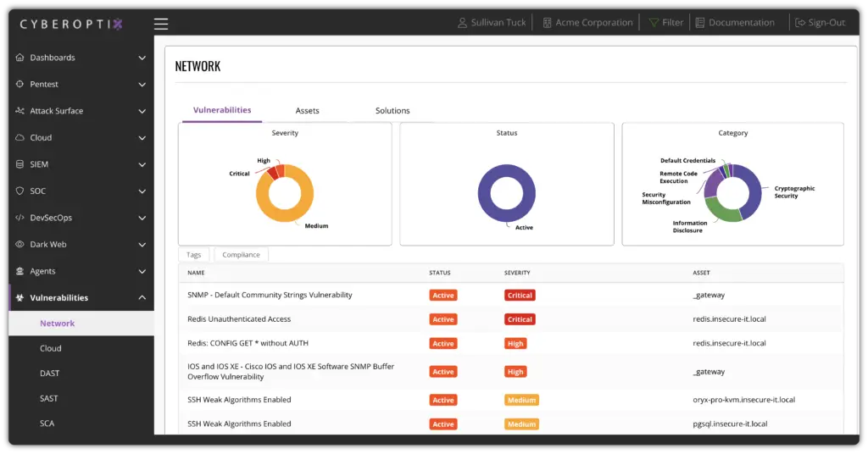Select the Compliance tab above table

pos(242,255)
